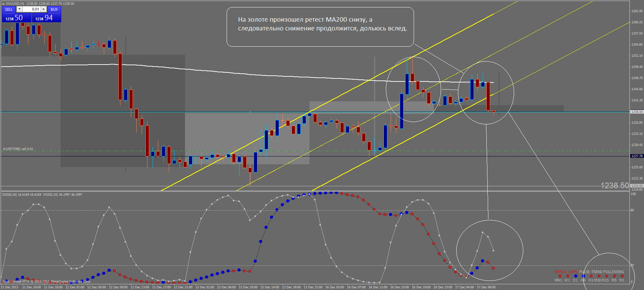Click the 1262.95 label on price scale
The height and width of the screenshot is (290, 644).
click(637, 11)
